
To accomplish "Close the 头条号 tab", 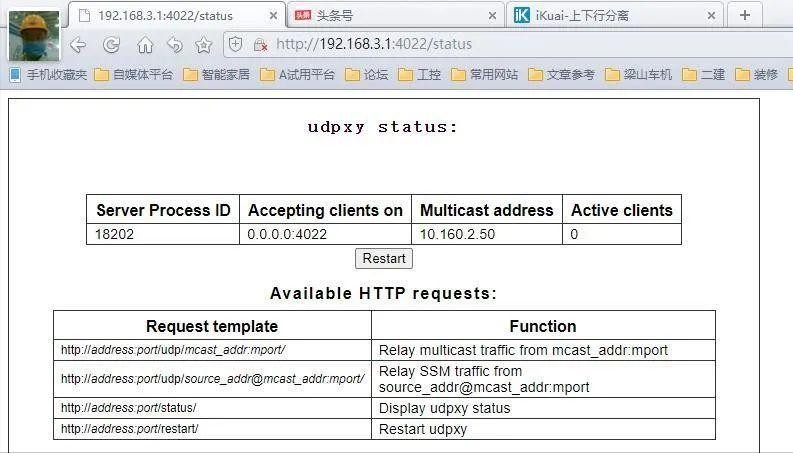I will [x=492, y=16].
